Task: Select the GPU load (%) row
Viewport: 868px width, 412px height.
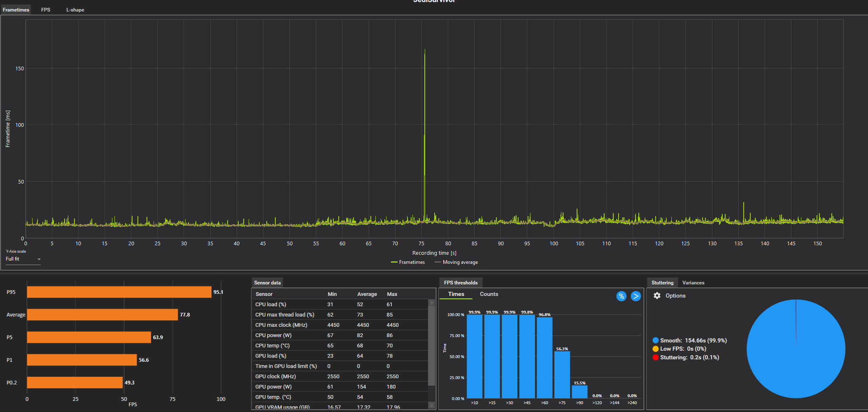Action: point(340,356)
